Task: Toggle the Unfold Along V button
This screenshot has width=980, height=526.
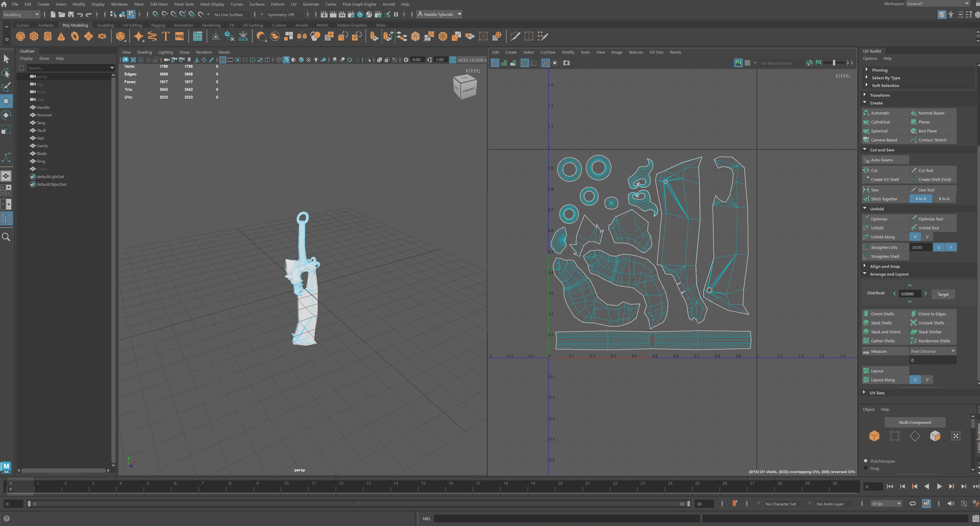Action: pos(927,237)
